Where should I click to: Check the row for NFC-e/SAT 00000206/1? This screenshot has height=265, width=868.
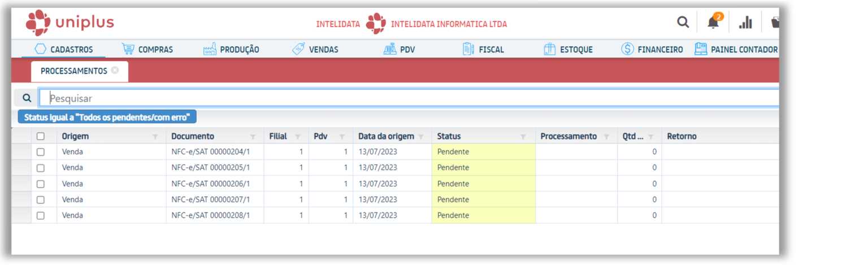pyautogui.click(x=40, y=184)
